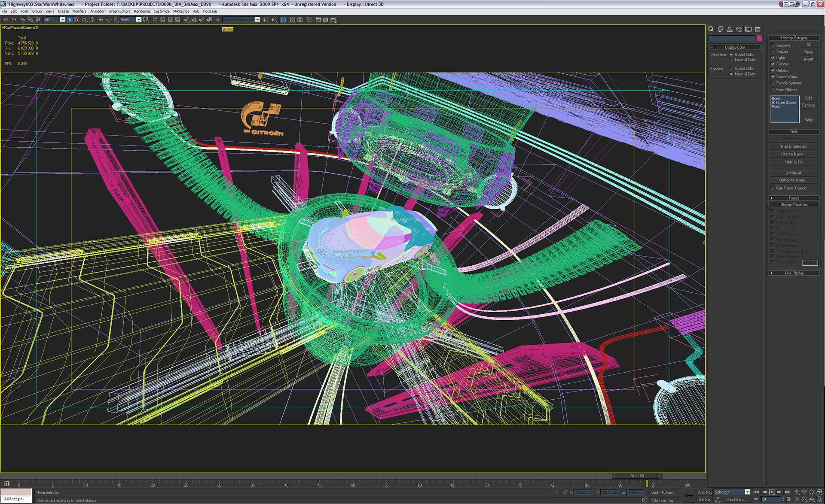Click the Unhide All button
This screenshot has width=825, height=504.
tap(793, 173)
